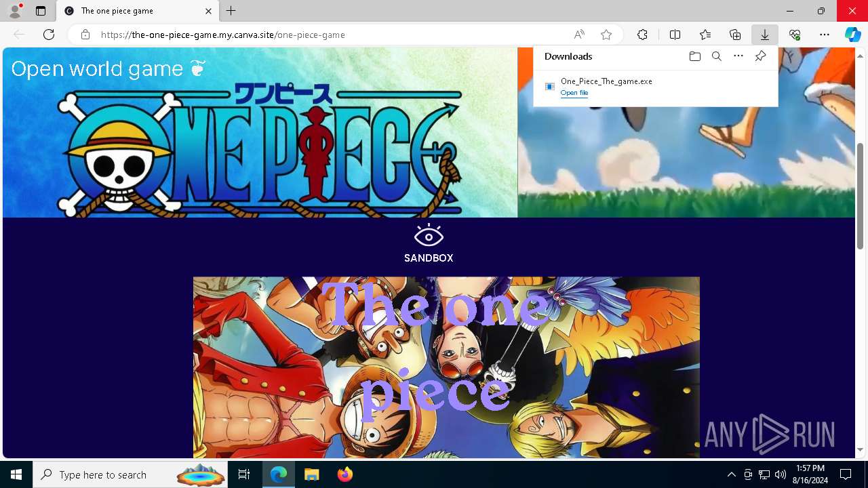This screenshot has width=868, height=488.
Task: Open Firefox from taskbar
Action: tap(344, 474)
